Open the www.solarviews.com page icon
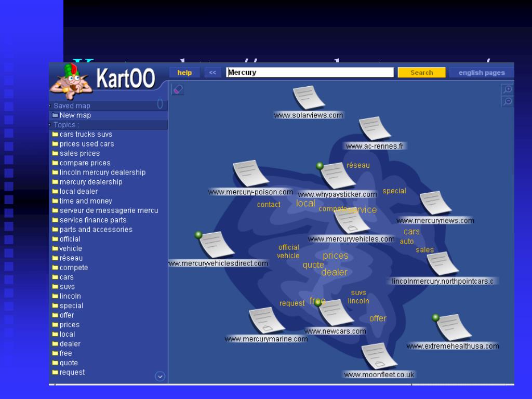The width and height of the screenshot is (532, 399). point(309,98)
